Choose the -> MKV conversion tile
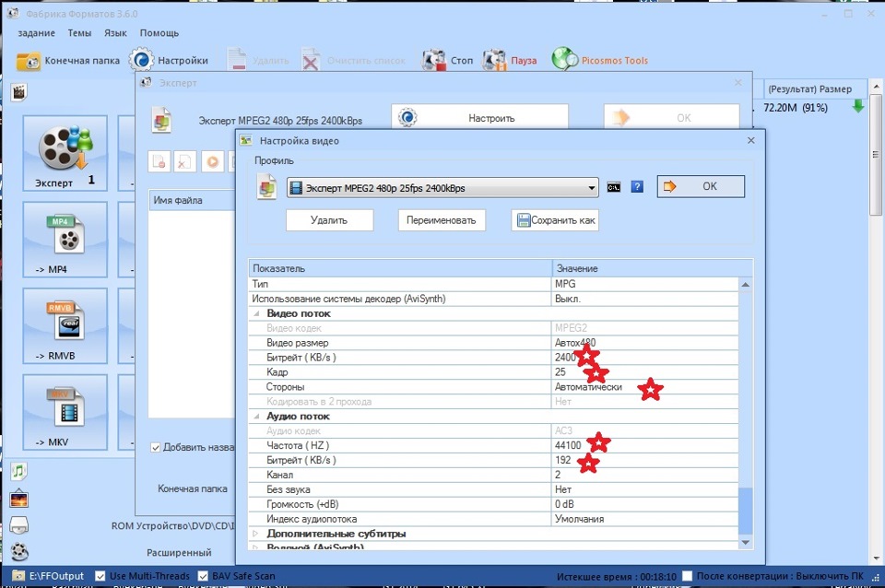 coord(65,413)
